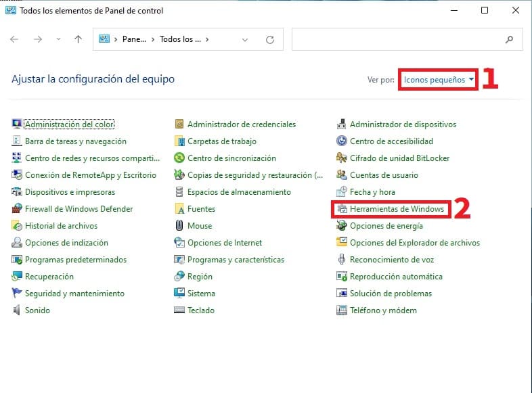Click the Cifrado de unidad BitLocker icon
This screenshot has width=532, height=393.
click(x=341, y=158)
